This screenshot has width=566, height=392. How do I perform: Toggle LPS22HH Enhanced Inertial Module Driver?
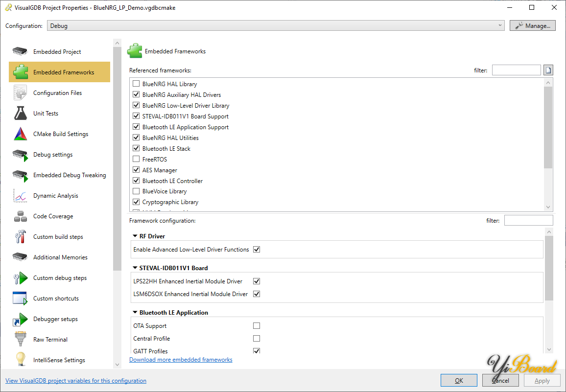(257, 281)
